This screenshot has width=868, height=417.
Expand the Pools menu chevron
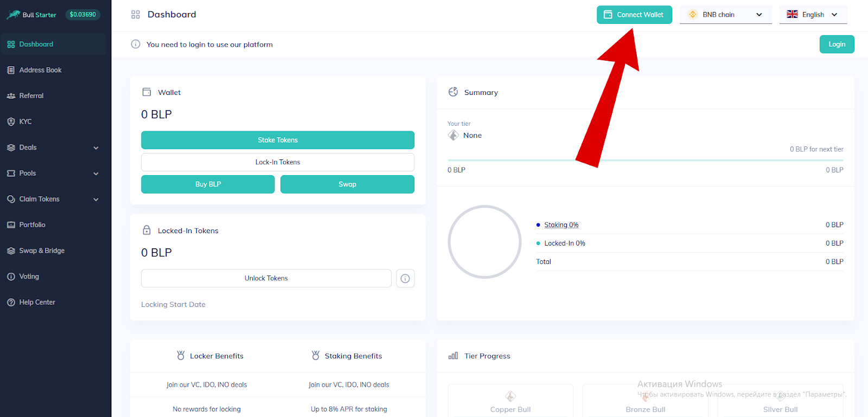click(96, 174)
